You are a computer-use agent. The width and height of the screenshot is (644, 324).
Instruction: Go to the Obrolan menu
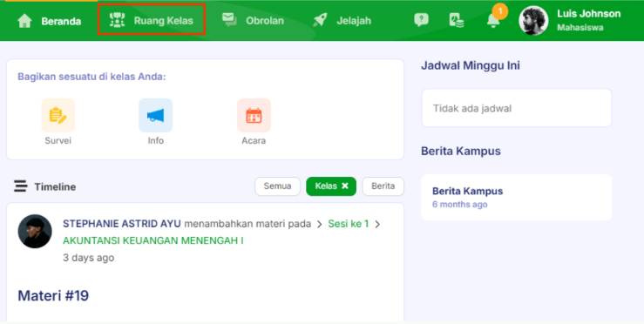[253, 20]
